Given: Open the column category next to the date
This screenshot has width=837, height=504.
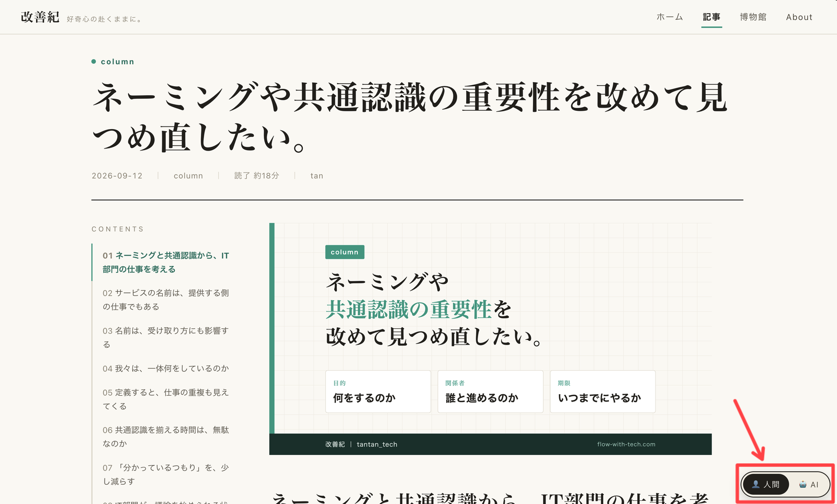Looking at the screenshot, I should coord(188,176).
